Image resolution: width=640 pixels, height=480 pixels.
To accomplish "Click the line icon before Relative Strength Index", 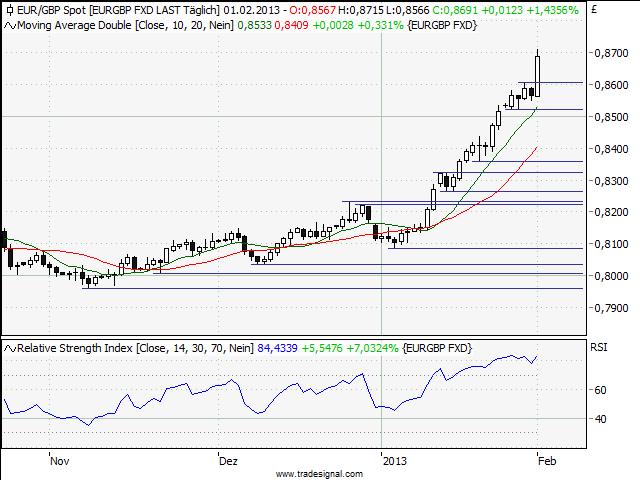I will click(10, 347).
